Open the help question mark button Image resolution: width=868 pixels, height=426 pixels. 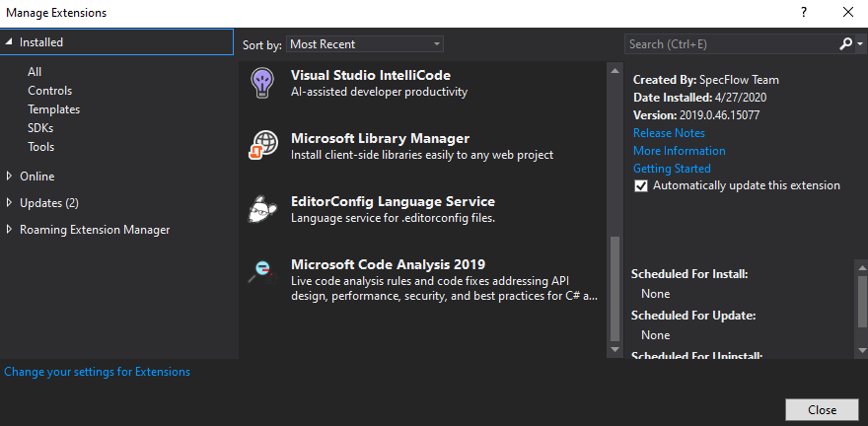pos(804,12)
